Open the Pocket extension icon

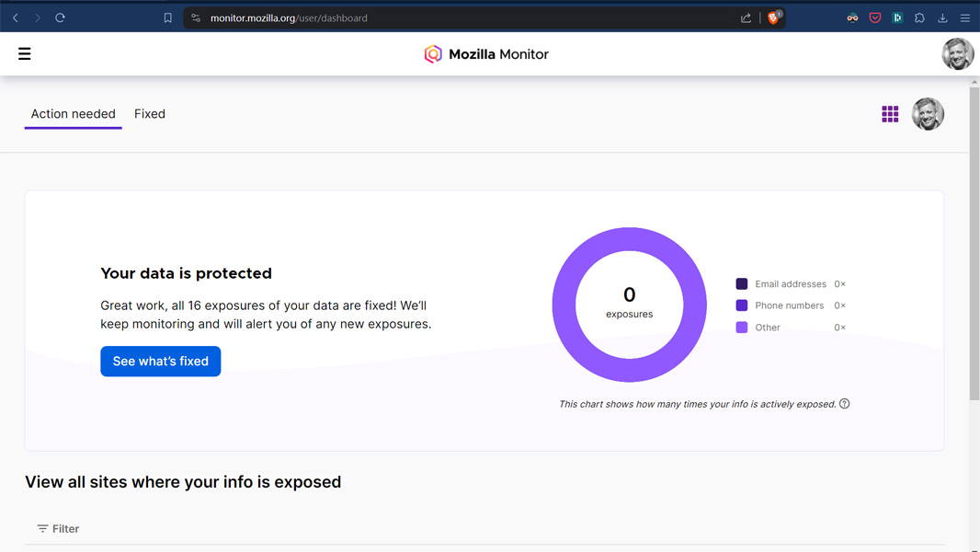pos(875,17)
